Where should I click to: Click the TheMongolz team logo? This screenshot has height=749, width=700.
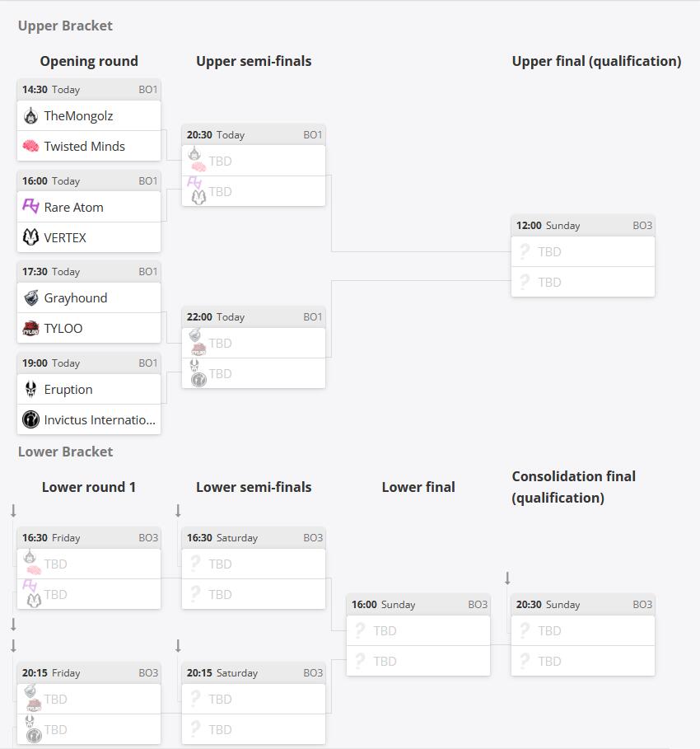(x=30, y=115)
